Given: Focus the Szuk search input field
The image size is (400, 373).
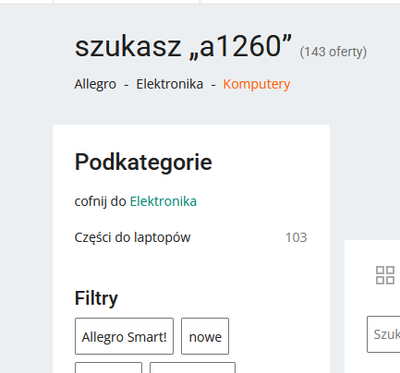Looking at the screenshot, I should pyautogui.click(x=383, y=334).
